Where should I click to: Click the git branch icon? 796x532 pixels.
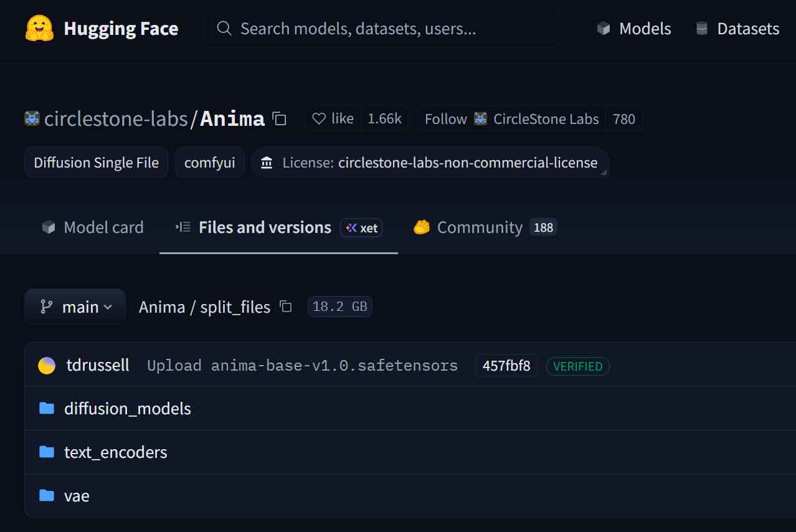coord(46,306)
